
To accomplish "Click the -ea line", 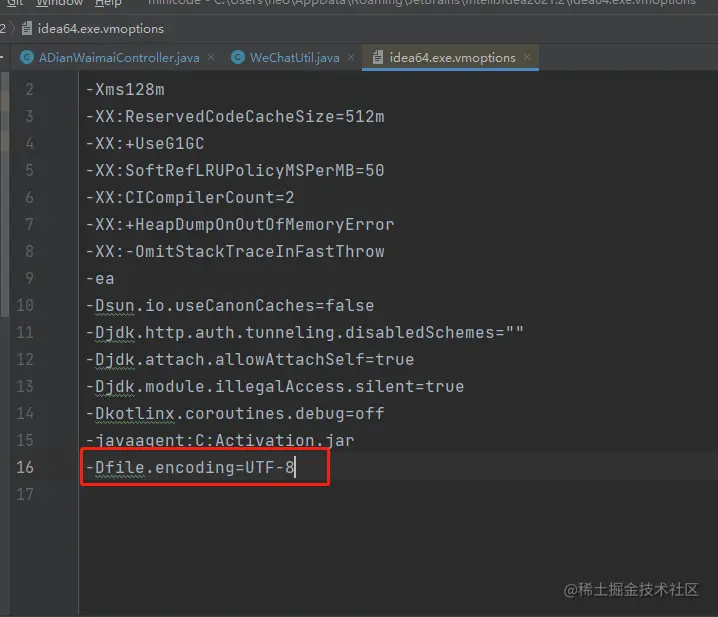I will 100,278.
